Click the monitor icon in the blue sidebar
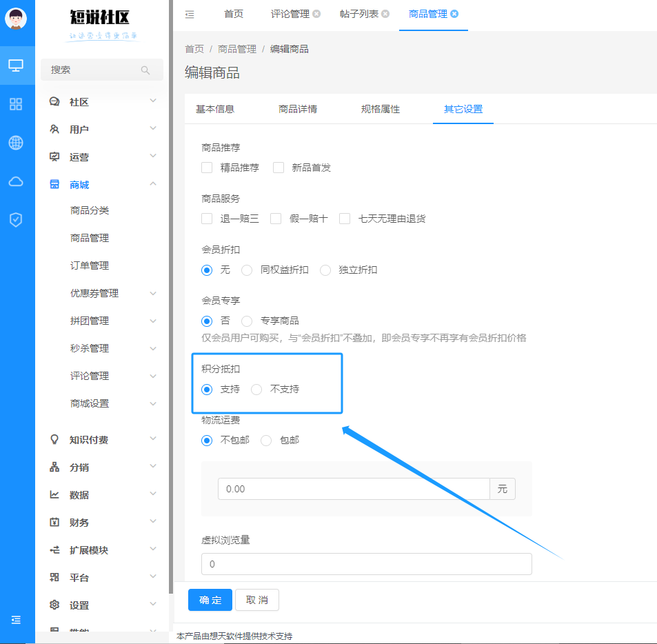The width and height of the screenshot is (657, 644). 17,65
